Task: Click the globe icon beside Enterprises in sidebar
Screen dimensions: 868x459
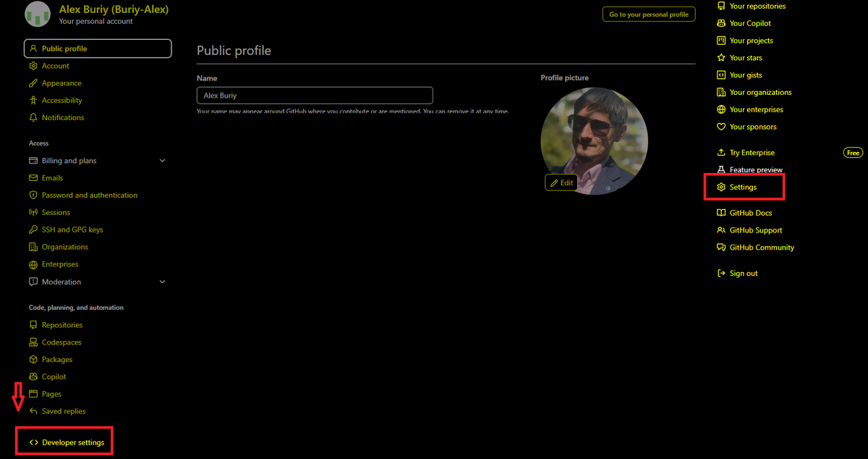Action: [x=33, y=264]
